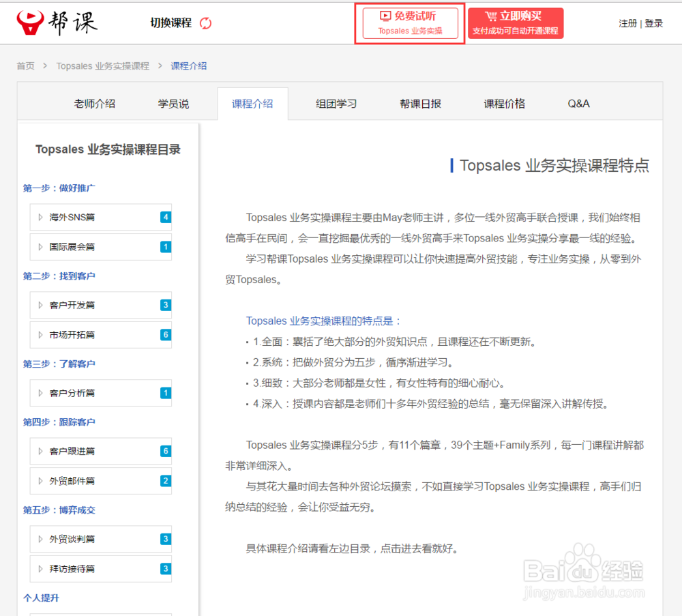This screenshot has width=682, height=616.
Task: Click the 6 count badge on 市场开拓篇
Action: (165, 334)
